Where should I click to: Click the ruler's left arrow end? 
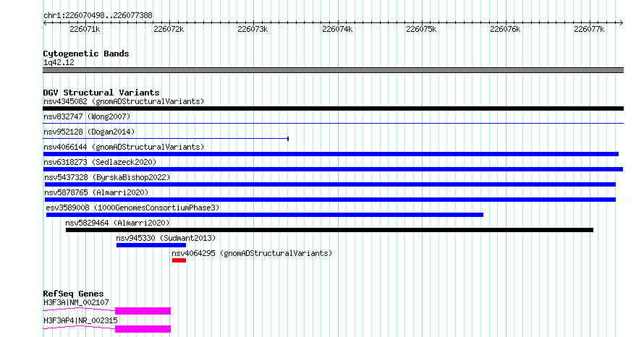click(x=45, y=23)
